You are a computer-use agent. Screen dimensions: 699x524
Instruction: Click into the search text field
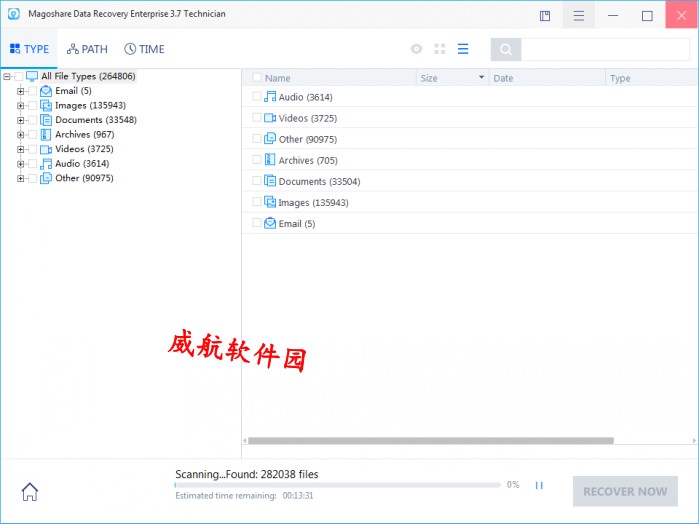605,49
